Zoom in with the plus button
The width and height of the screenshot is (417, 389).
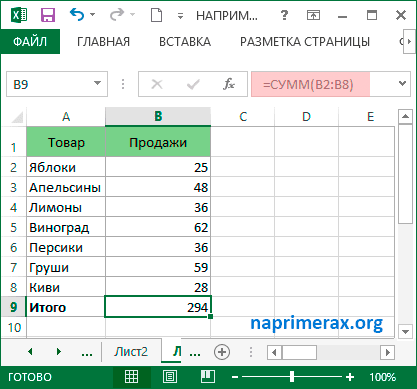tap(350, 377)
